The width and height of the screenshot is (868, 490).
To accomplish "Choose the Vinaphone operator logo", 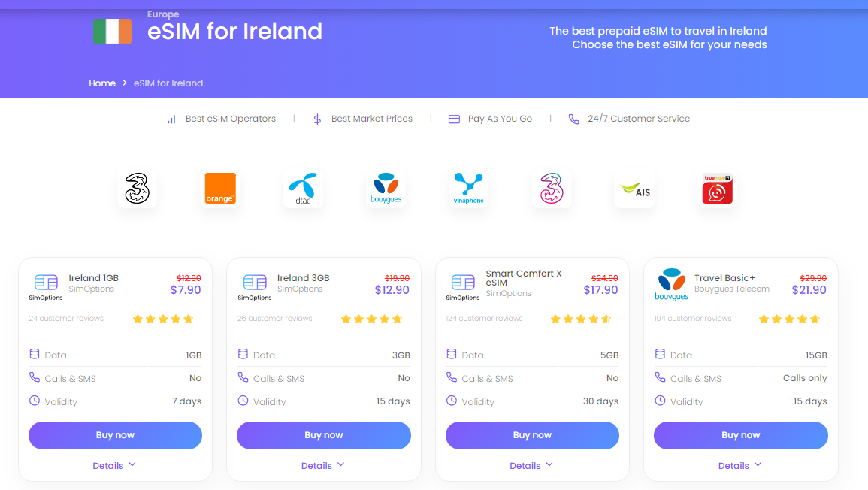I will coord(468,188).
